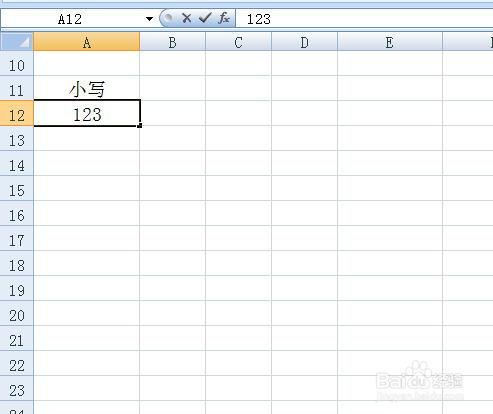Viewport: 493px width, 414px height.
Task: Select the row 22 header
Action: tap(17, 363)
